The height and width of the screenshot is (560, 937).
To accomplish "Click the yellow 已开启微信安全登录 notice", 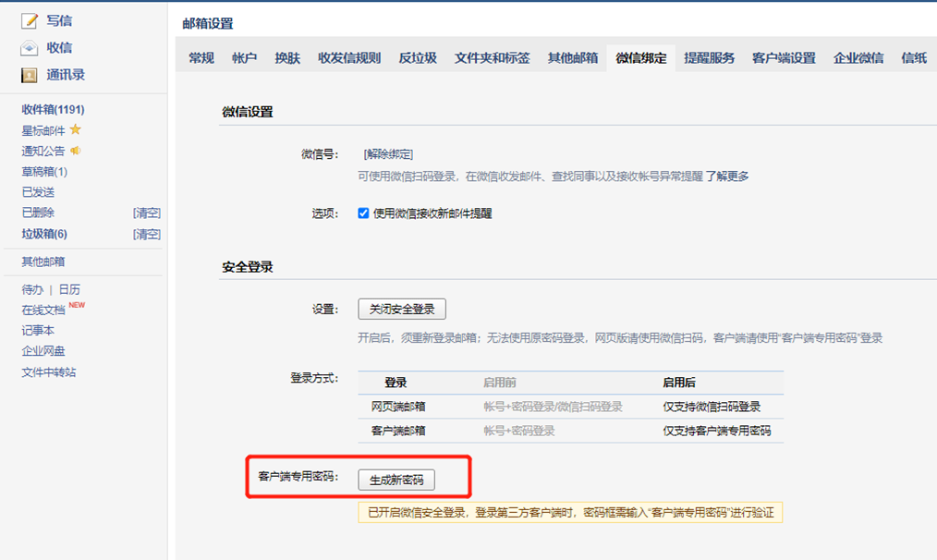I will click(571, 512).
